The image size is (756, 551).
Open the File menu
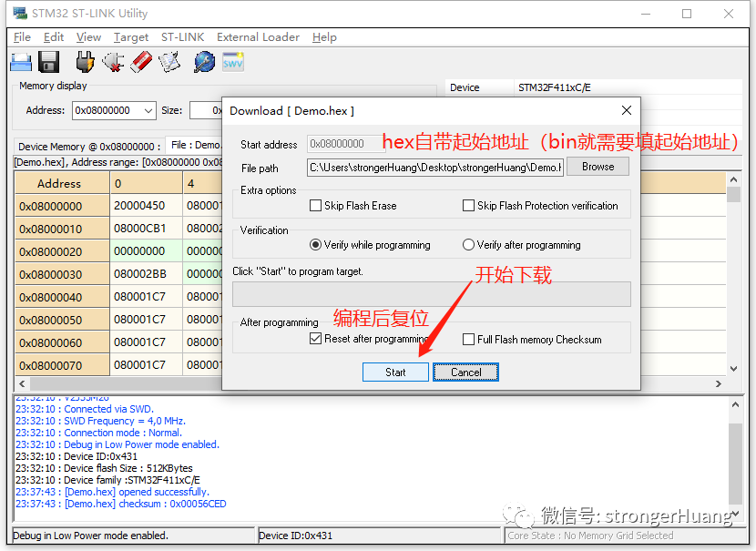(x=22, y=37)
